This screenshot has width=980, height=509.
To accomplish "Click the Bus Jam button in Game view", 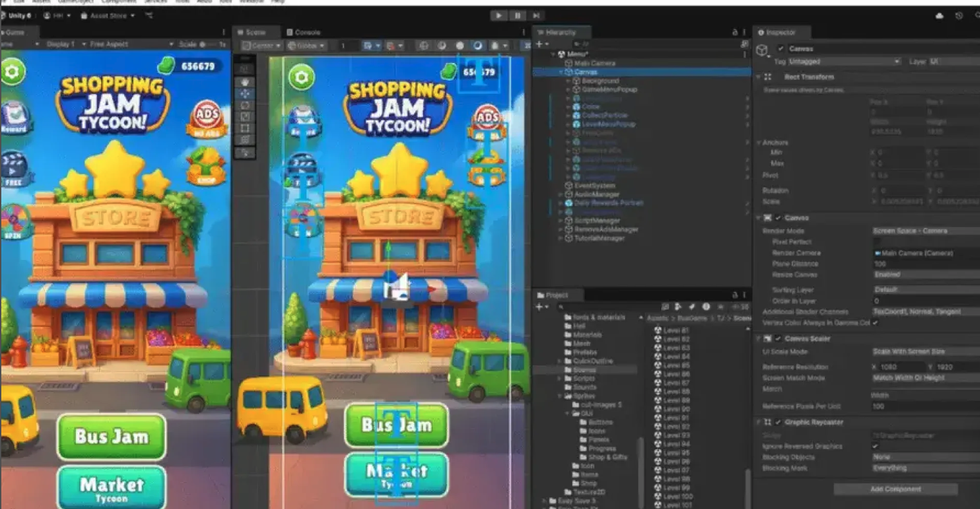I will point(111,436).
